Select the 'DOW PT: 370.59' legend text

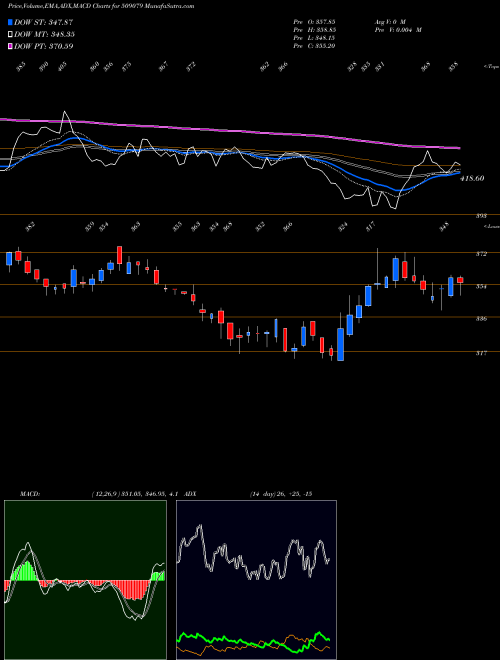pyautogui.click(x=44, y=46)
